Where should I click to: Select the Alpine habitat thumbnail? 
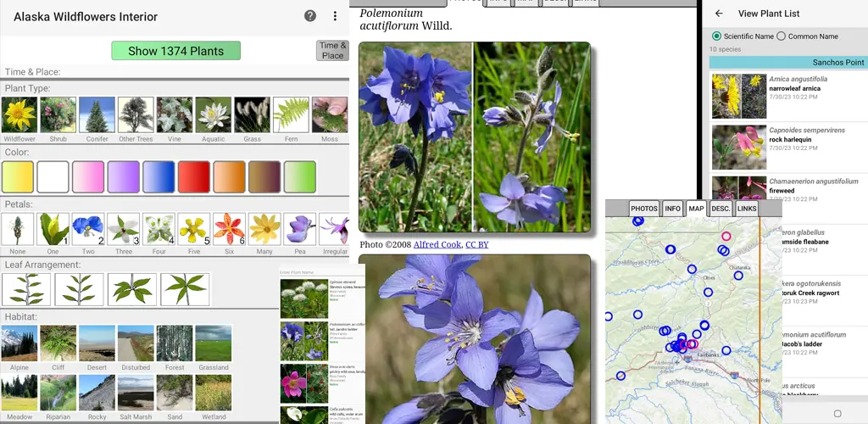pos(19,343)
